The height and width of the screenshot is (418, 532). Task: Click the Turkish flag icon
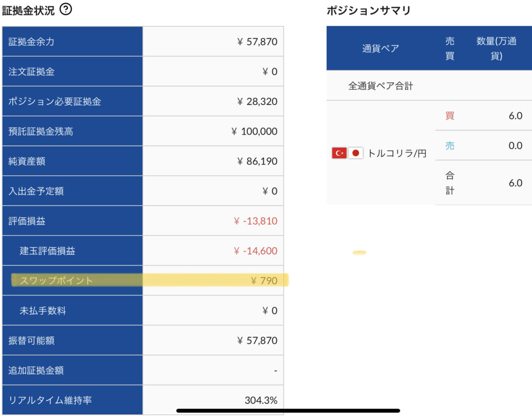pyautogui.click(x=339, y=153)
